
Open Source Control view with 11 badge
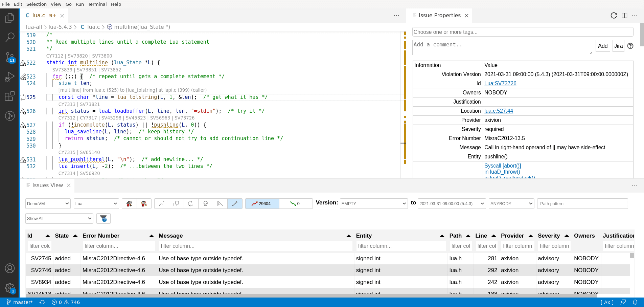pos(9,57)
